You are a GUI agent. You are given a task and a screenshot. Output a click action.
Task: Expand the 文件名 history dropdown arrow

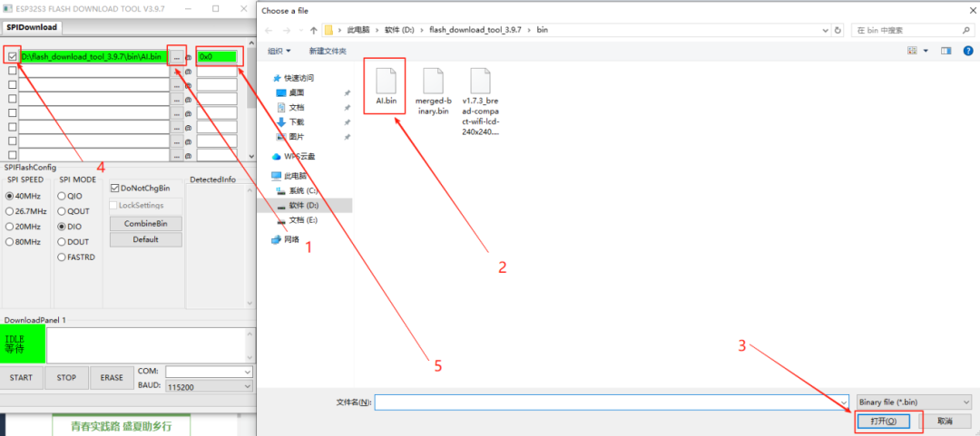click(x=845, y=402)
